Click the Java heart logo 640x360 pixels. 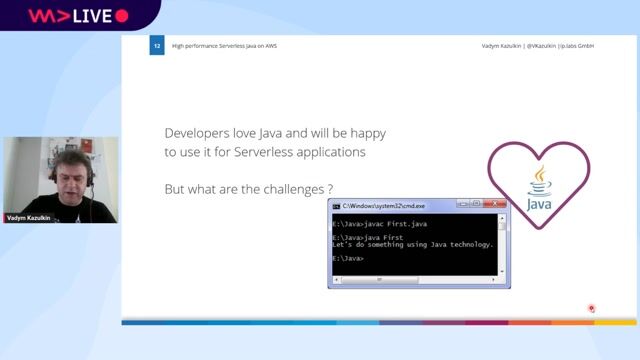tap(539, 185)
